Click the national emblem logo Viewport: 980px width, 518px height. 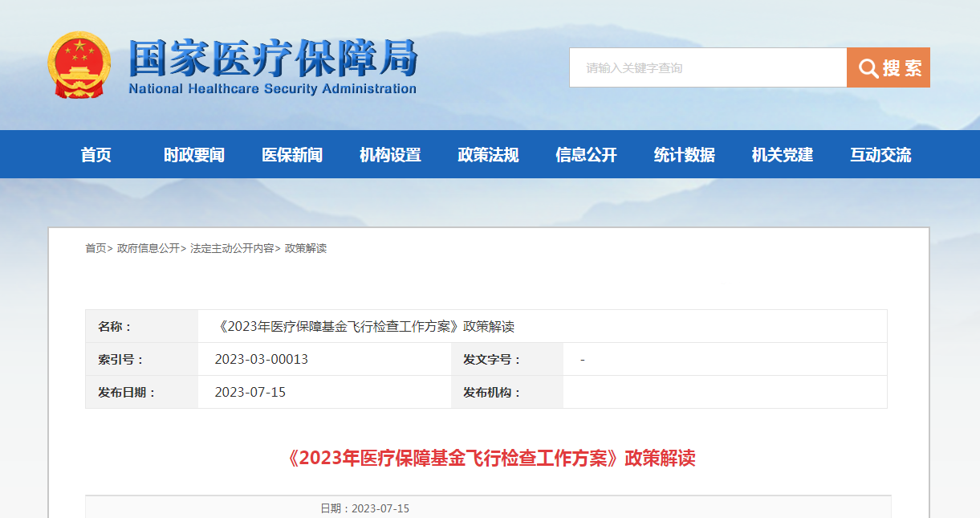tap(79, 65)
